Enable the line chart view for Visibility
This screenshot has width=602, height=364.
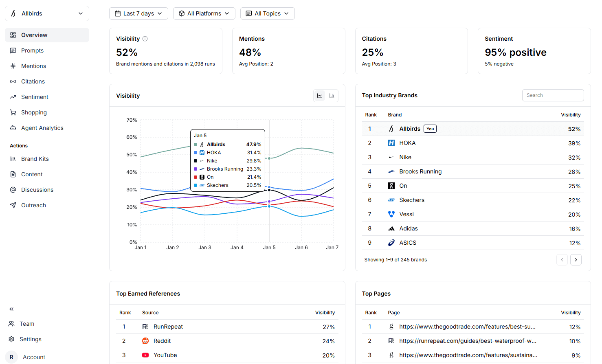coord(320,95)
